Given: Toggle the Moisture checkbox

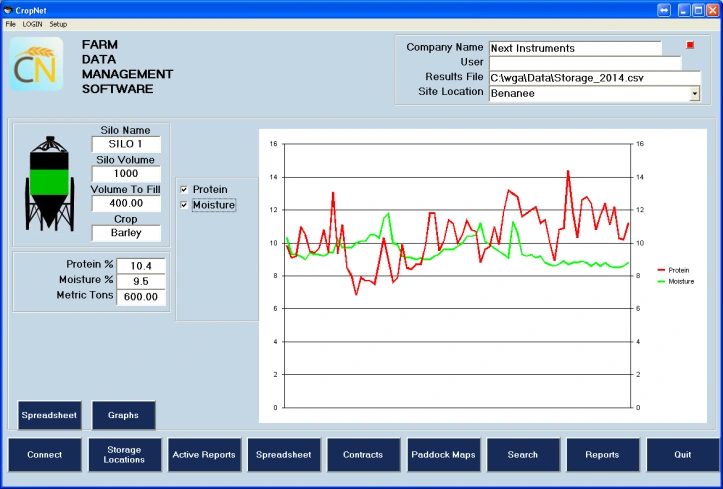Looking at the screenshot, I should pyautogui.click(x=184, y=205).
